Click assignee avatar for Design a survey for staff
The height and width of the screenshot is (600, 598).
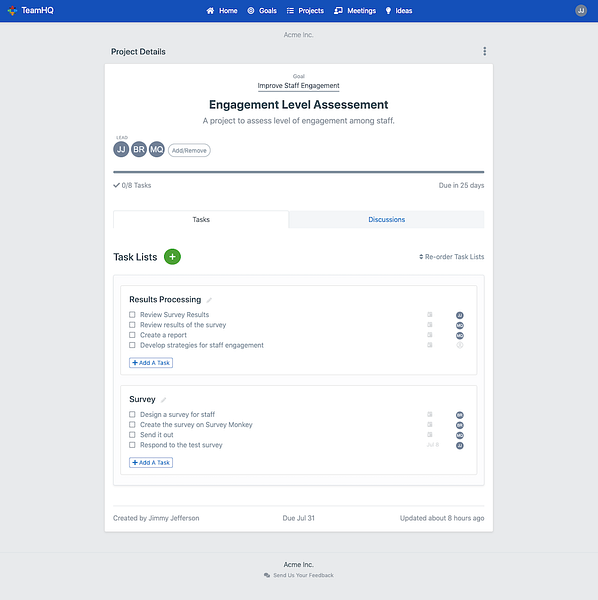[460, 415]
